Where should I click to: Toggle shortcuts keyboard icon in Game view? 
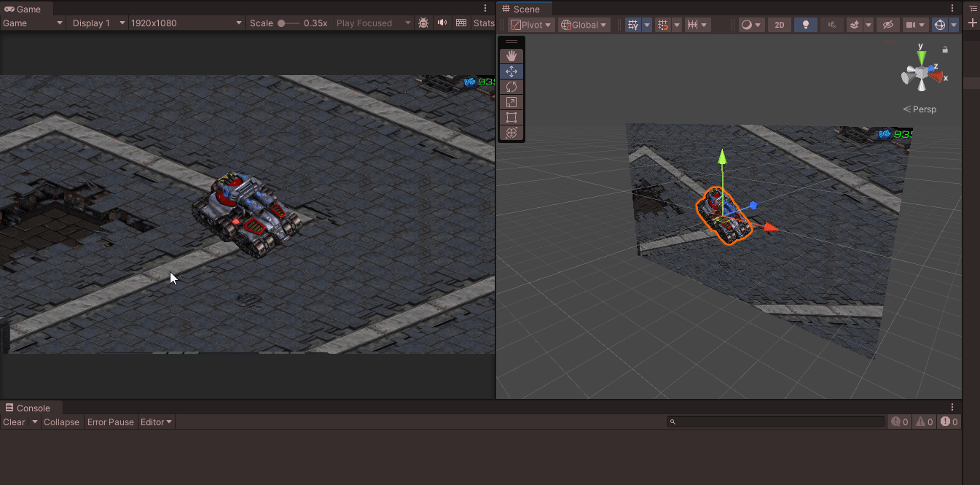point(461,23)
